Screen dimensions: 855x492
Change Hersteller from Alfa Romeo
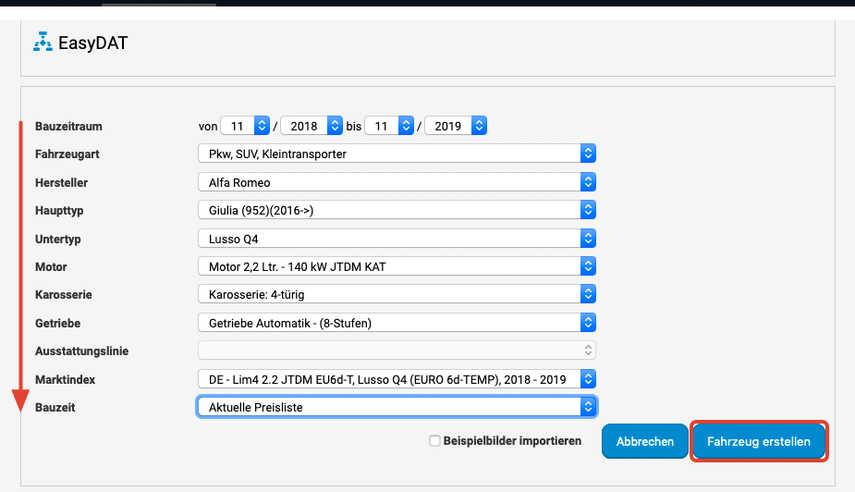click(397, 182)
